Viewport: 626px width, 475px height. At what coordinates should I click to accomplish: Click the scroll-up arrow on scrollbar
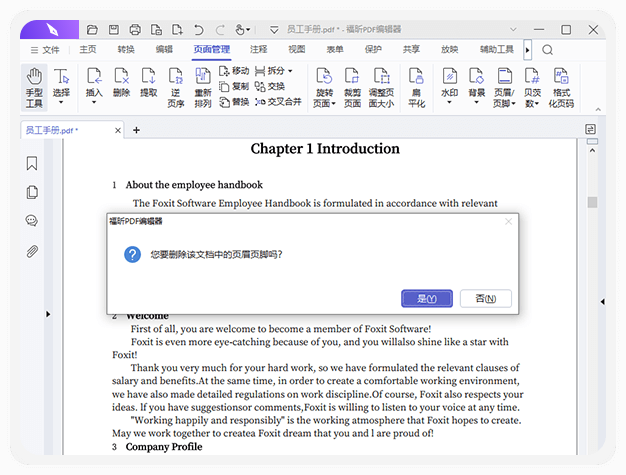pos(592,150)
